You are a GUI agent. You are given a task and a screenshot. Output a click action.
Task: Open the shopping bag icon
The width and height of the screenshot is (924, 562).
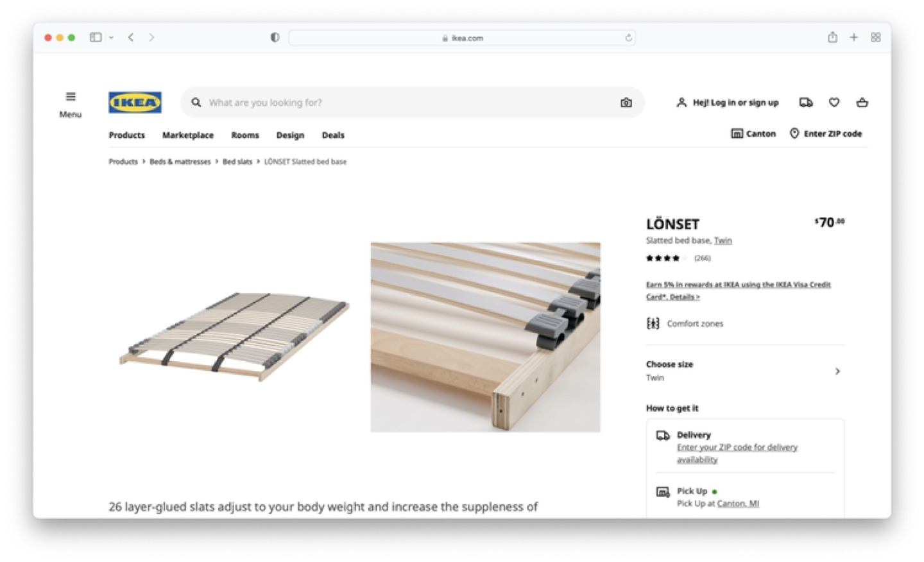(862, 103)
